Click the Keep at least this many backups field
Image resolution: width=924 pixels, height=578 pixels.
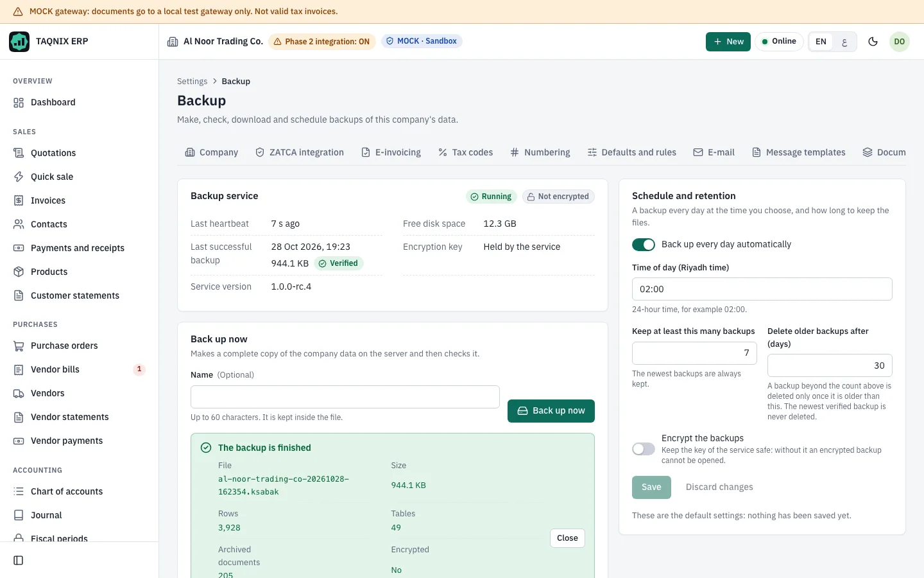pos(694,353)
